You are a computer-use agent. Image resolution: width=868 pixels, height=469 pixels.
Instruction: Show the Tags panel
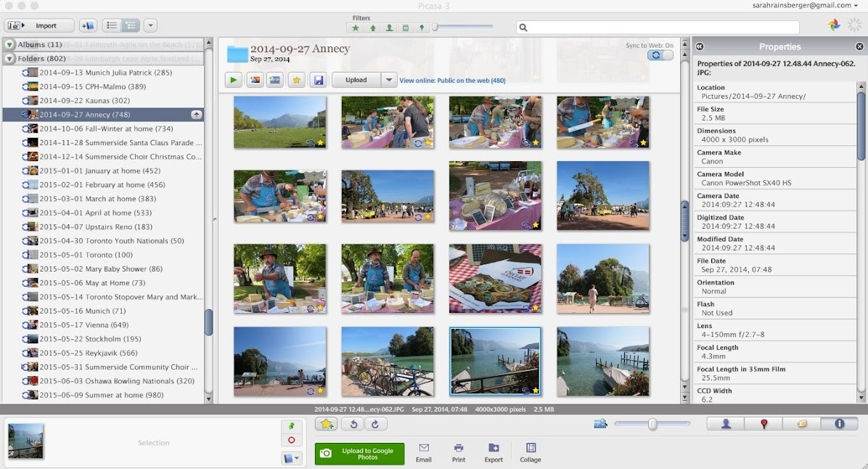pos(801,423)
